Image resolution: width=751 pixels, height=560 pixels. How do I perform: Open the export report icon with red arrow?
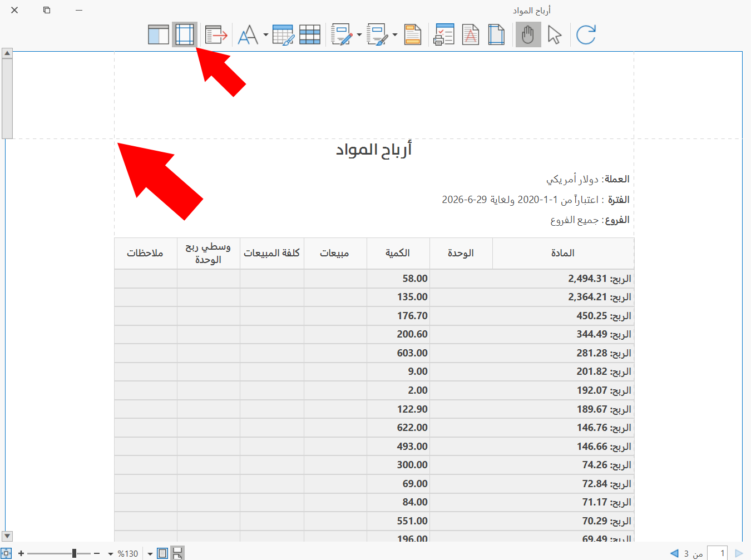coord(216,35)
